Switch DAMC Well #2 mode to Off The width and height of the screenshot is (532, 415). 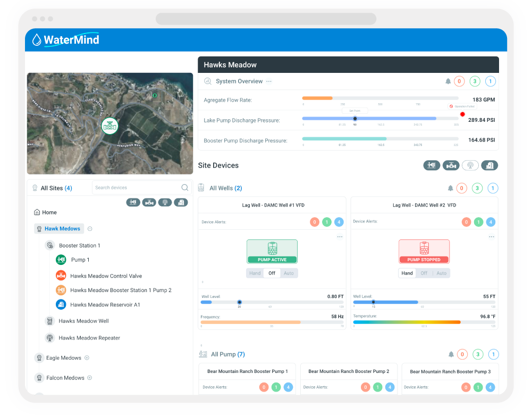click(424, 273)
